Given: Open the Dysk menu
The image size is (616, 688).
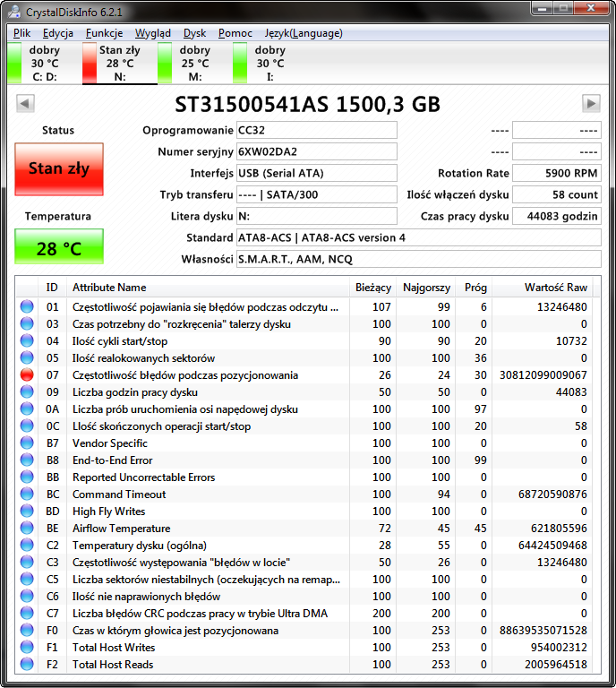Looking at the screenshot, I should click(x=194, y=33).
